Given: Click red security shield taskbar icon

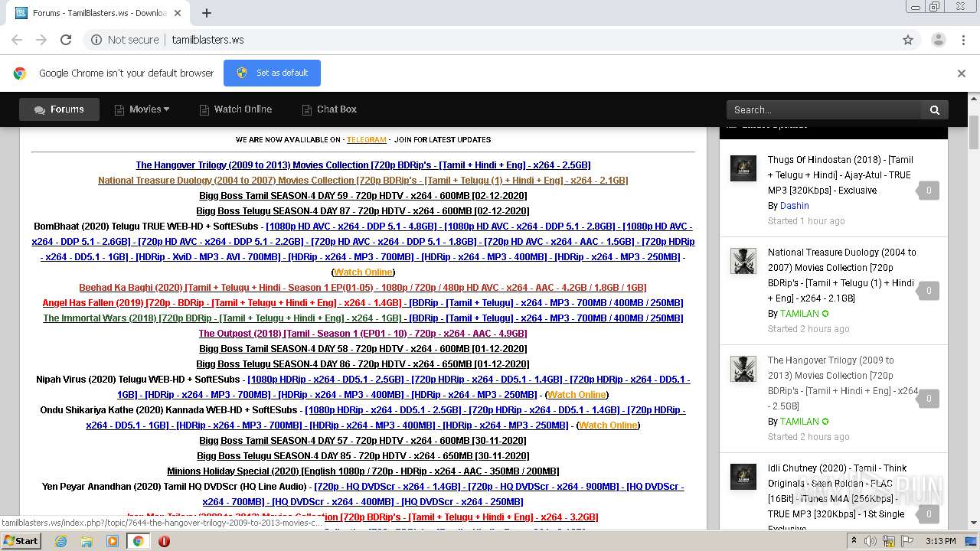Looking at the screenshot, I should coord(164,541).
